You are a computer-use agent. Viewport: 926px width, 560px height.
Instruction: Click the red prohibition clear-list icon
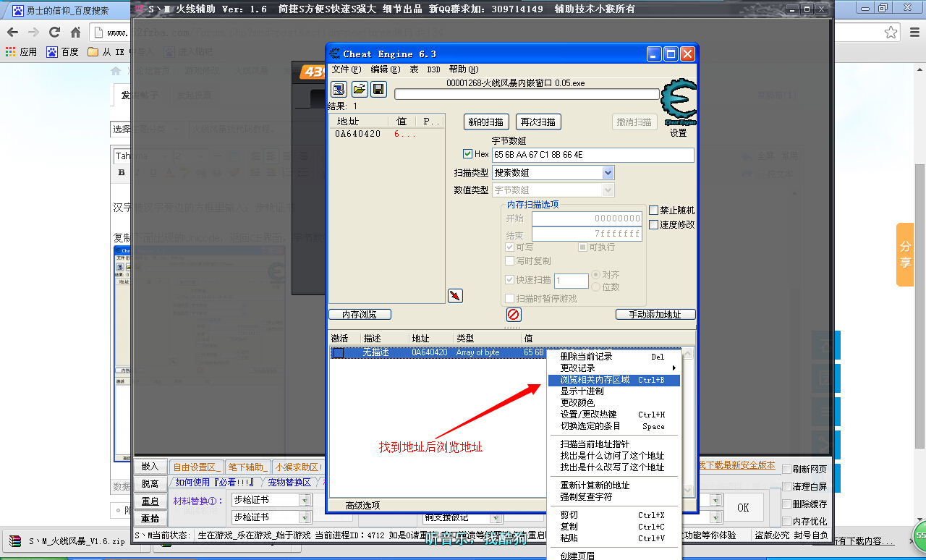514,315
